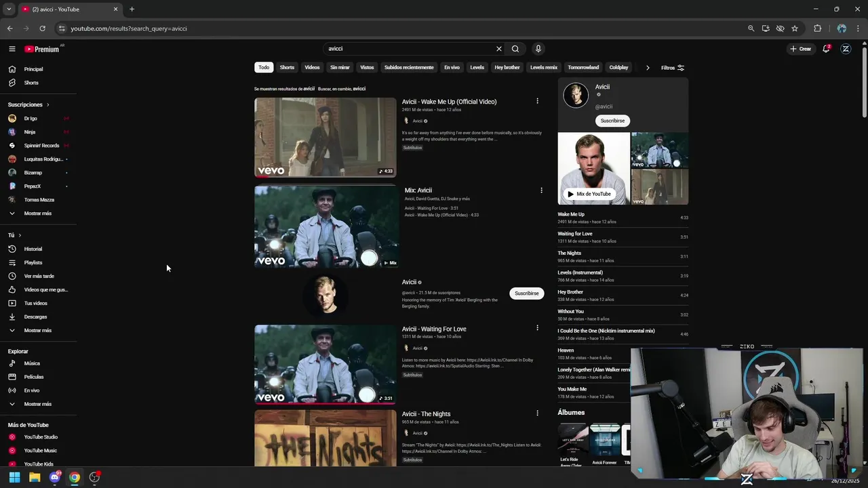Select the Subidos recientemente chip
This screenshot has height=488, width=868.
(x=409, y=67)
